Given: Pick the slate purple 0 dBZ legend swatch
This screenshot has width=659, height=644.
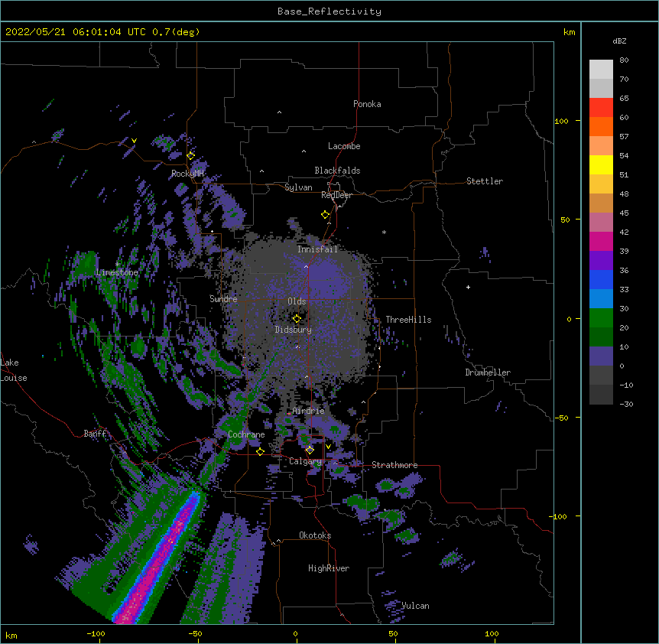Looking at the screenshot, I should click(x=601, y=356).
